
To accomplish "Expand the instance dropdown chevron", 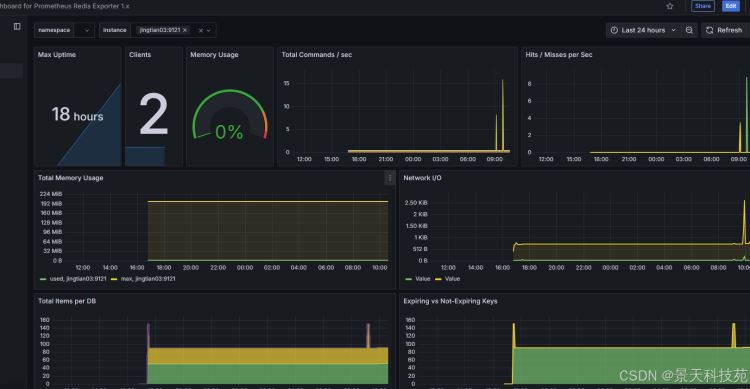I will (209, 31).
